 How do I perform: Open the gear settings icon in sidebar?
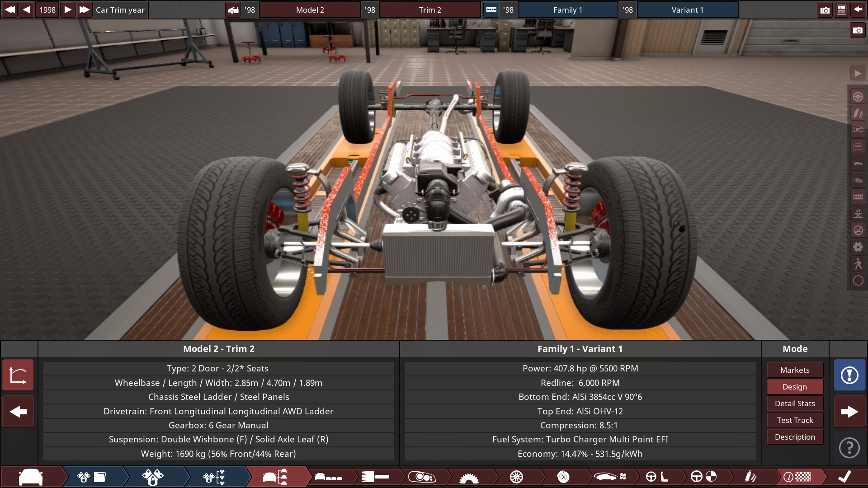tap(858, 247)
